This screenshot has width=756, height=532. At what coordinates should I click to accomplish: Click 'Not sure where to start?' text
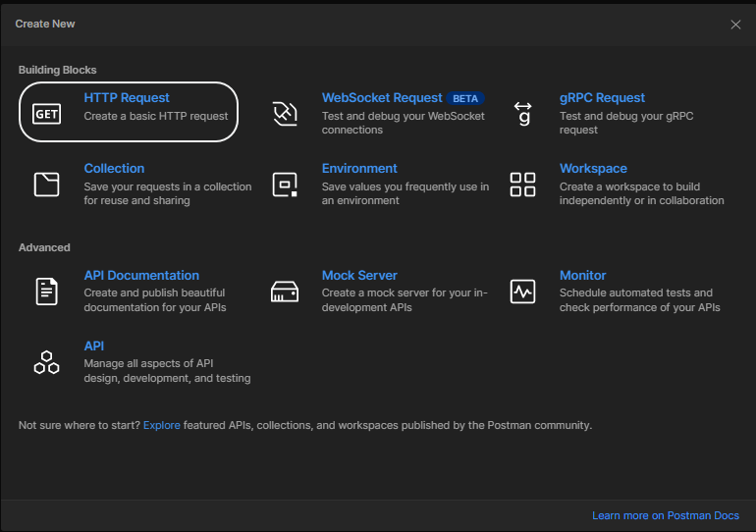[x=80, y=425]
